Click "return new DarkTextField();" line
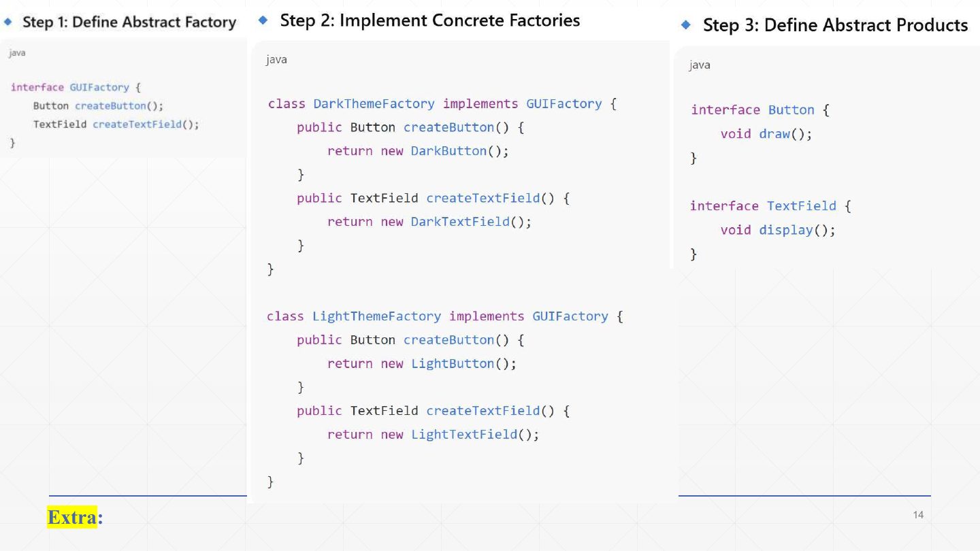Viewport: 980px width, 551px height. coord(429,222)
